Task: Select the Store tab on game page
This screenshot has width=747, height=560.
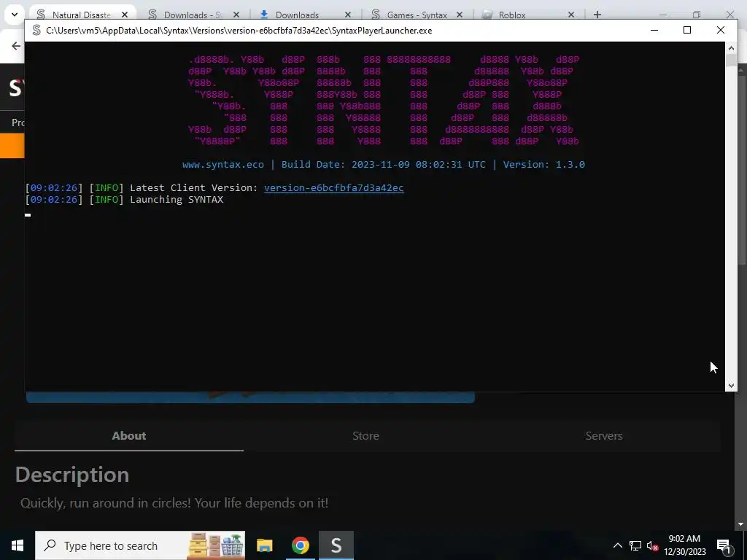Action: [365, 436]
